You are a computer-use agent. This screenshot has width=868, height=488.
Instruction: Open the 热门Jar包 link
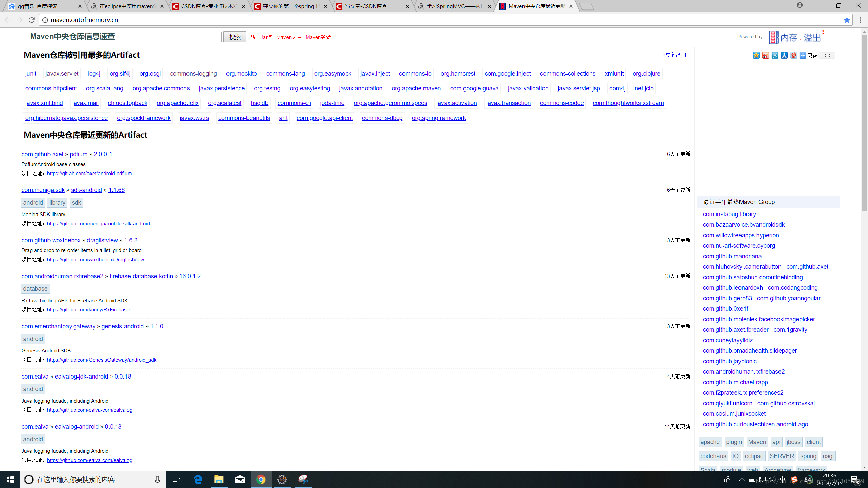pyautogui.click(x=261, y=37)
